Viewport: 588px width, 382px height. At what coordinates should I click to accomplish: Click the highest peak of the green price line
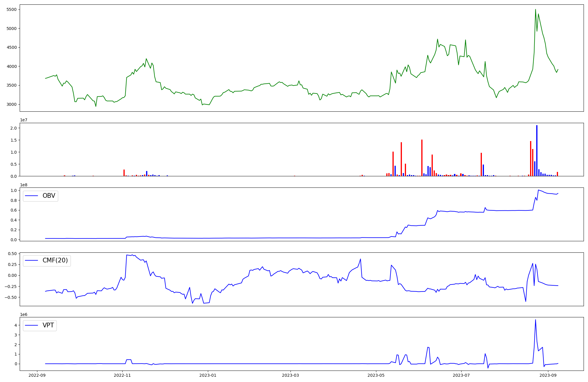(x=535, y=10)
